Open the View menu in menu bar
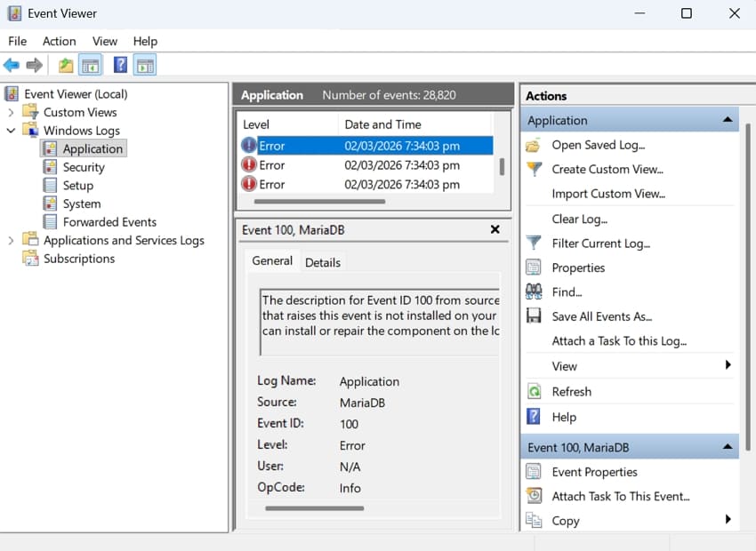Image resolution: width=756 pixels, height=551 pixels. click(105, 41)
